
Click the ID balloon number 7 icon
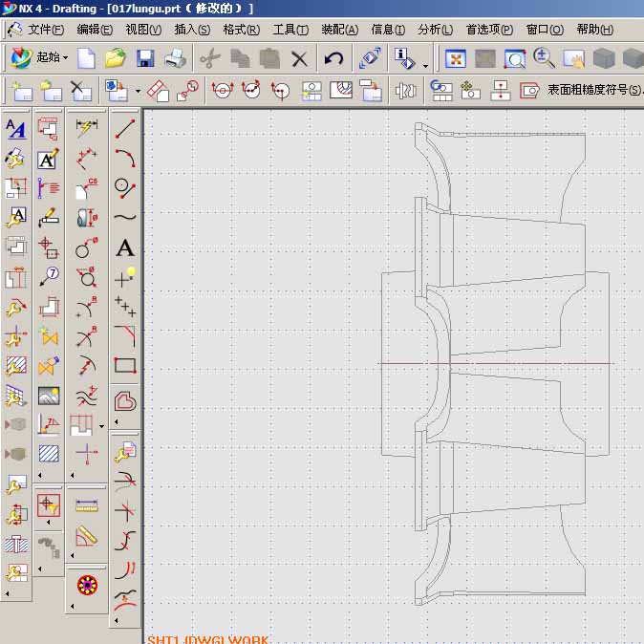[x=49, y=276]
